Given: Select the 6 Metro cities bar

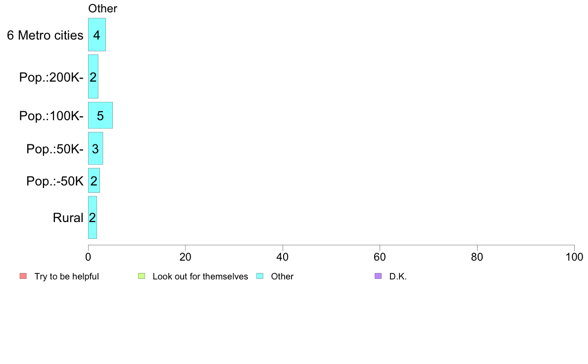Looking at the screenshot, I should point(97,35).
